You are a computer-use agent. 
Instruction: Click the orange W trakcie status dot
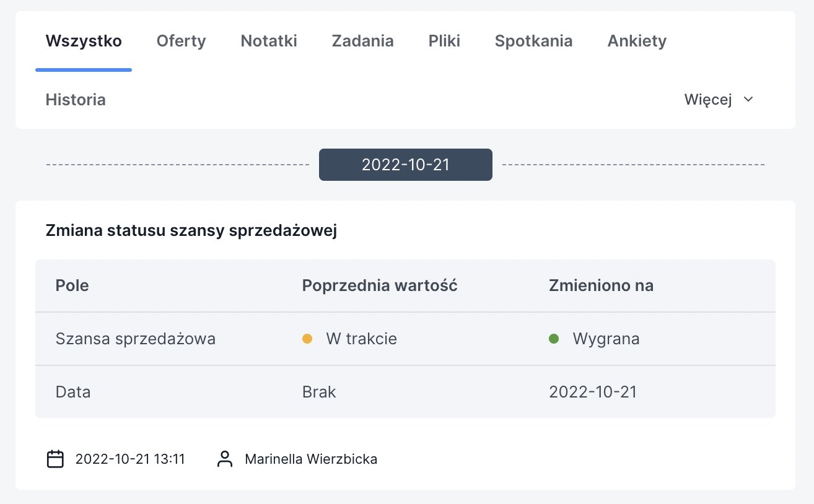coord(307,339)
